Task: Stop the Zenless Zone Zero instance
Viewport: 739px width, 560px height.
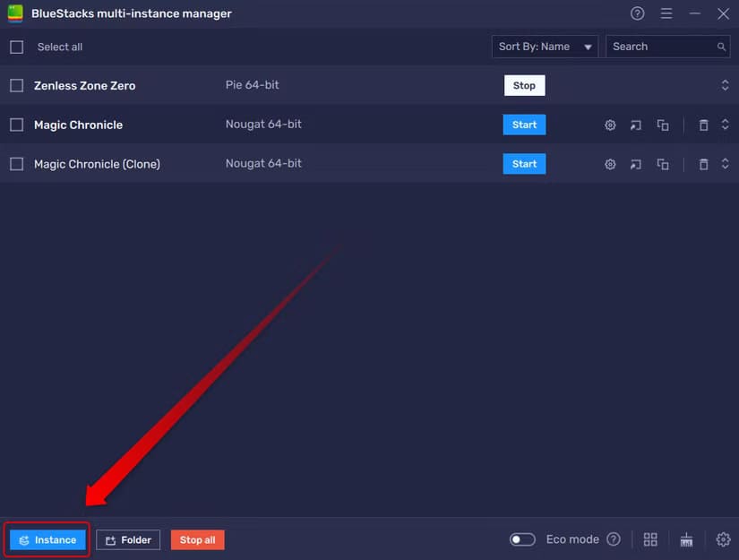Action: click(x=524, y=86)
